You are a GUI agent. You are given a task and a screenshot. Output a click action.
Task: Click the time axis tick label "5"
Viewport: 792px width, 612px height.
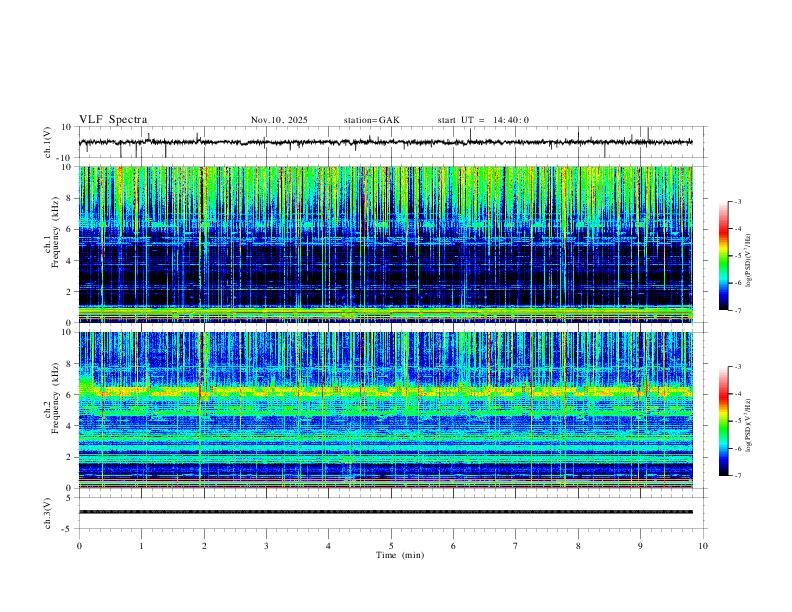tap(391, 546)
